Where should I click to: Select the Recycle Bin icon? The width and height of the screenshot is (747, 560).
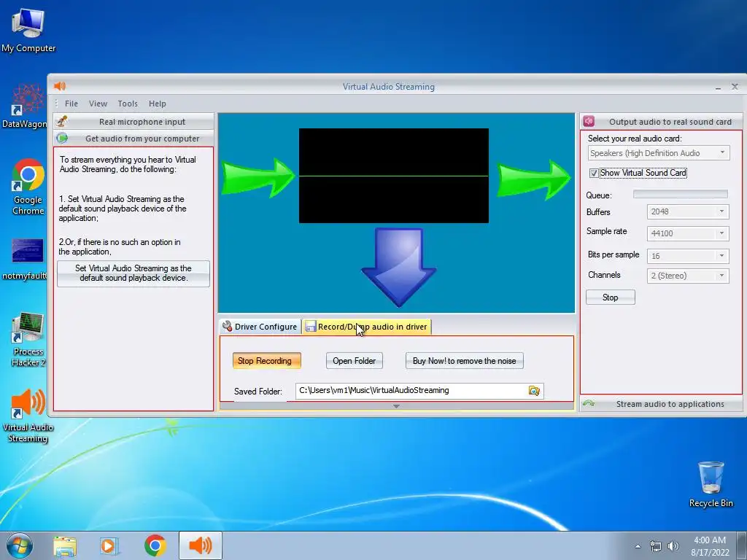point(711,484)
